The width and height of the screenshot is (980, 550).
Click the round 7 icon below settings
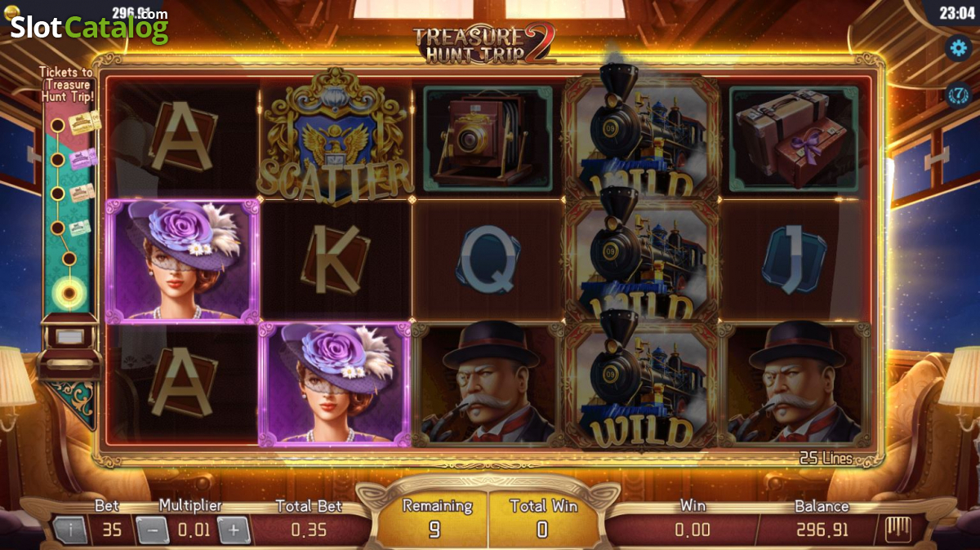click(957, 94)
